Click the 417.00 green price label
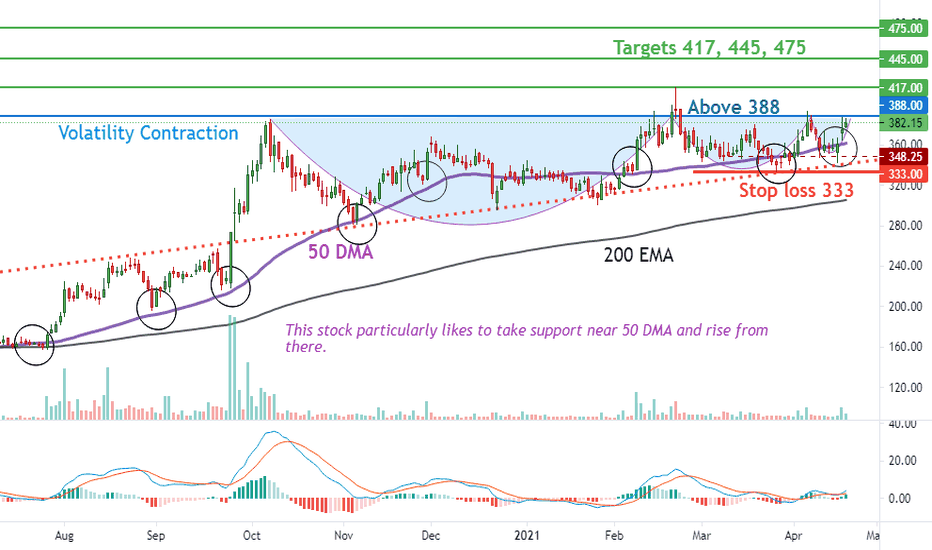Image resolution: width=932 pixels, height=550 pixels. click(x=904, y=87)
